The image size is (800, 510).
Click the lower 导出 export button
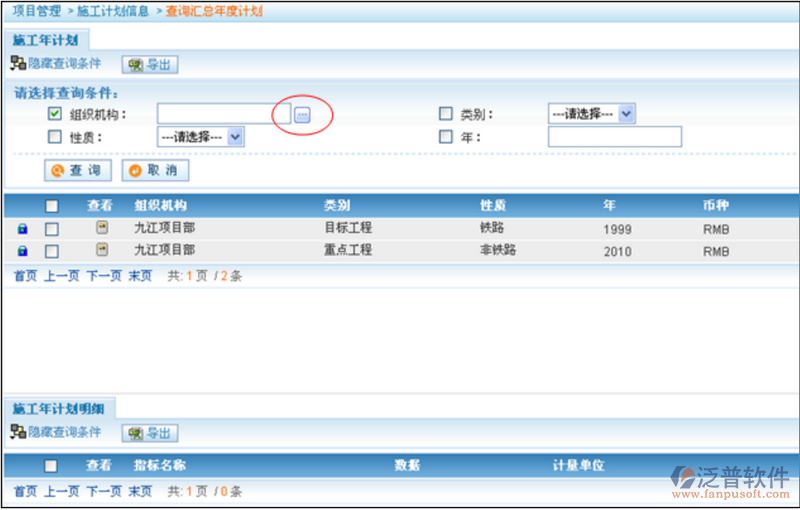[150, 434]
